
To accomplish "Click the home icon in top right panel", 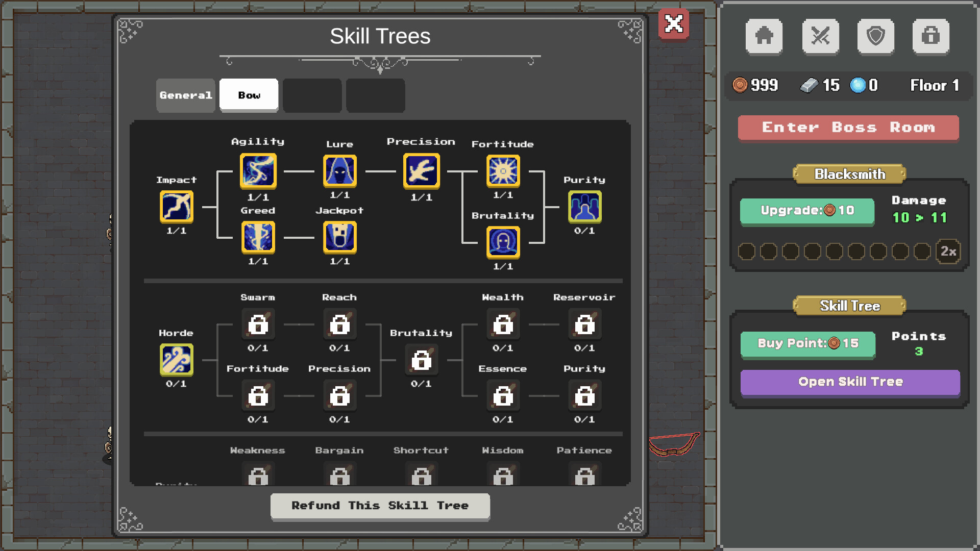I will tap(764, 36).
